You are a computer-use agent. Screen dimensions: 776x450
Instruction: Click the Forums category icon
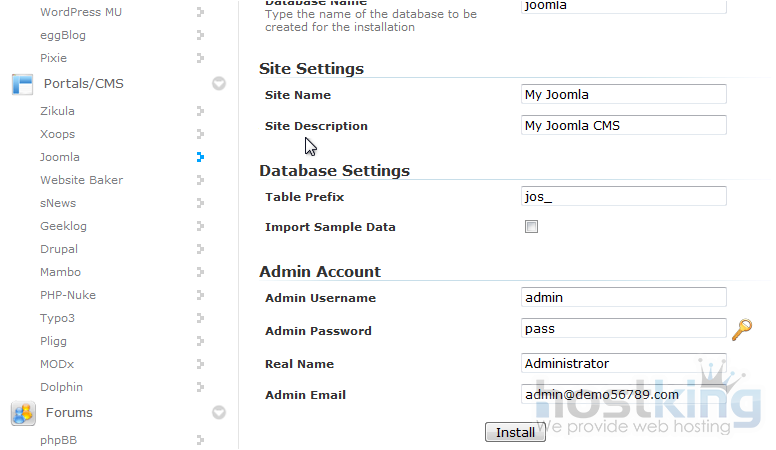[x=22, y=413]
